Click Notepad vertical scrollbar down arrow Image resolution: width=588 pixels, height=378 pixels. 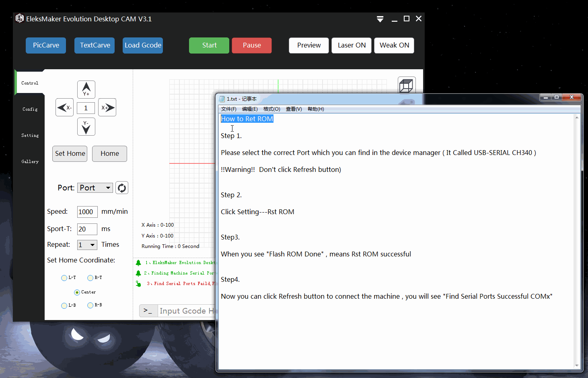click(x=577, y=366)
